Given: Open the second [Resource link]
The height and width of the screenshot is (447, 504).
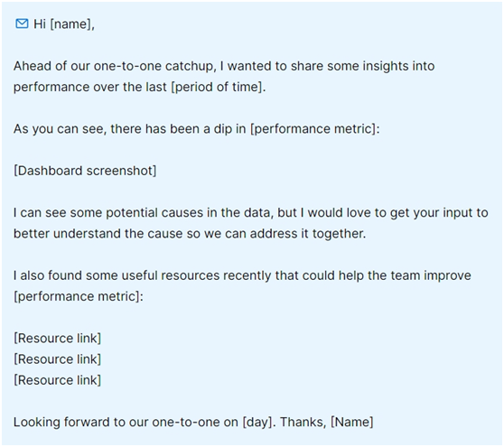Looking at the screenshot, I should [x=57, y=359].
